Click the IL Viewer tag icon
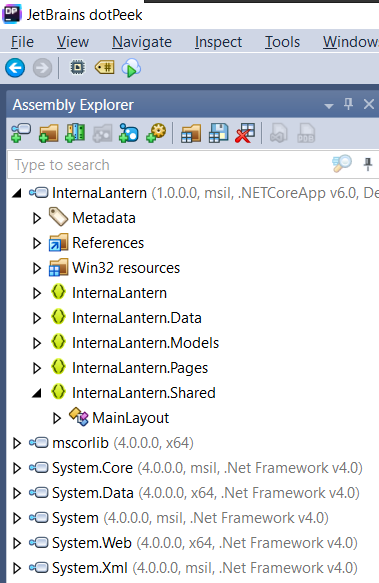The width and height of the screenshot is (379, 583). 105,68
